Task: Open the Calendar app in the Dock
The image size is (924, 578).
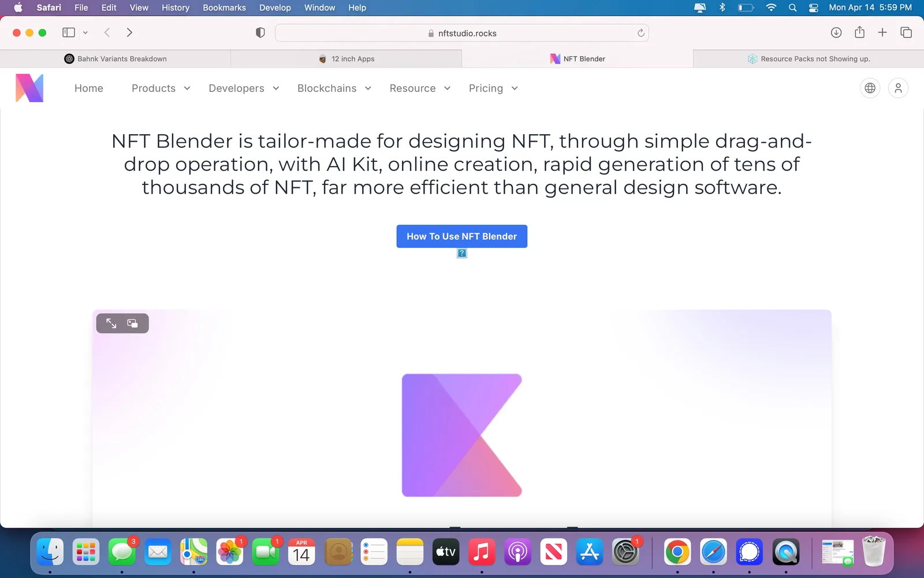Action: 301,552
